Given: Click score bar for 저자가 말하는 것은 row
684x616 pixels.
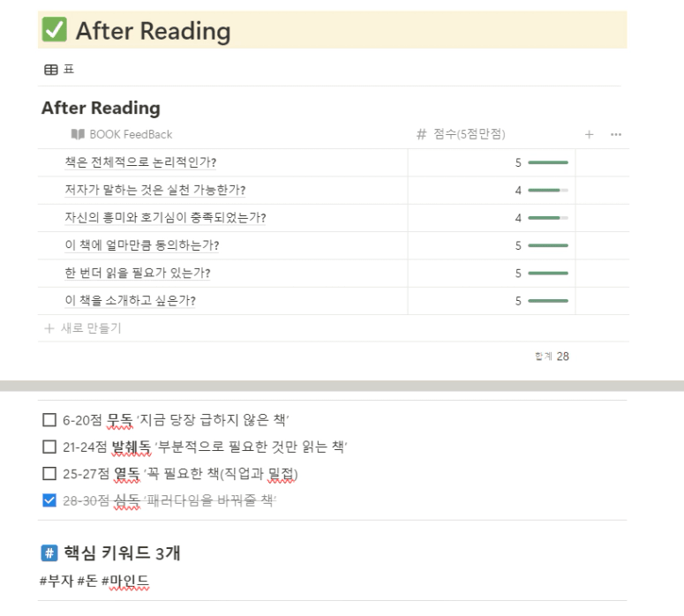Looking at the screenshot, I should point(548,191).
